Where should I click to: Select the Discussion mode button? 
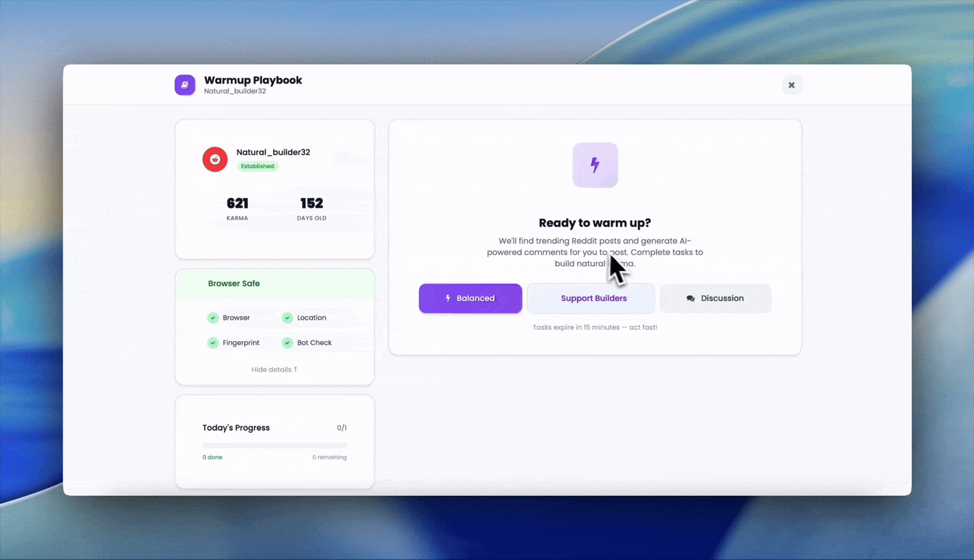[715, 298]
